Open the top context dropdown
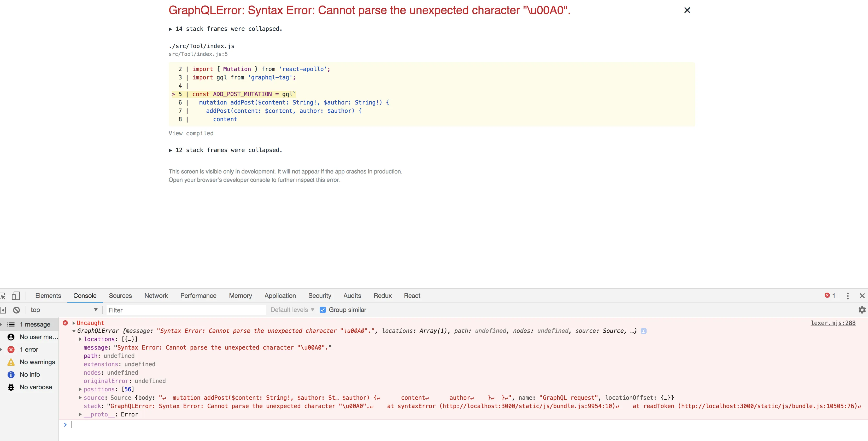Screen dimensions: 868x441 63,310
